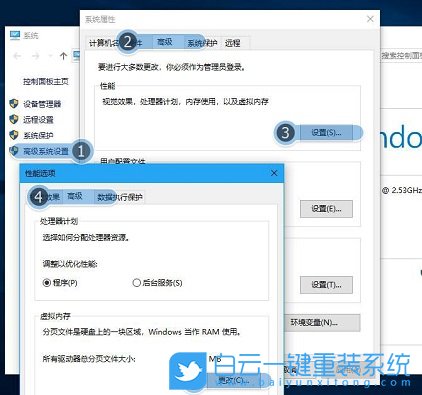Click shield icon beside 系统保护
This screenshot has height=395, width=422.
coord(14,135)
